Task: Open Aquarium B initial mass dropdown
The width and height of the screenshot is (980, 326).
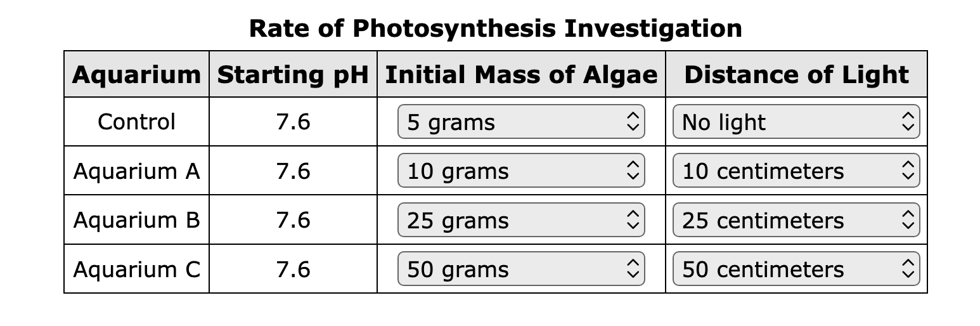Action: pyautogui.click(x=521, y=220)
